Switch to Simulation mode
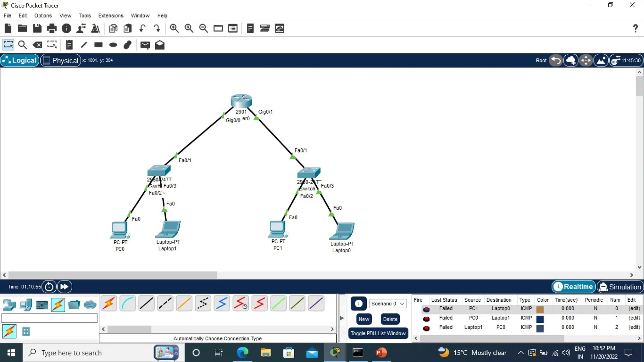The image size is (644, 362). pyautogui.click(x=620, y=287)
